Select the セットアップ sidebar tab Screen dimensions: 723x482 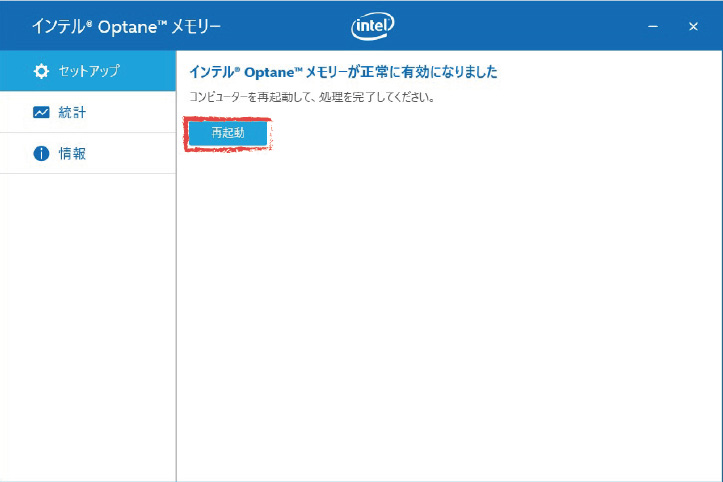tap(88, 71)
